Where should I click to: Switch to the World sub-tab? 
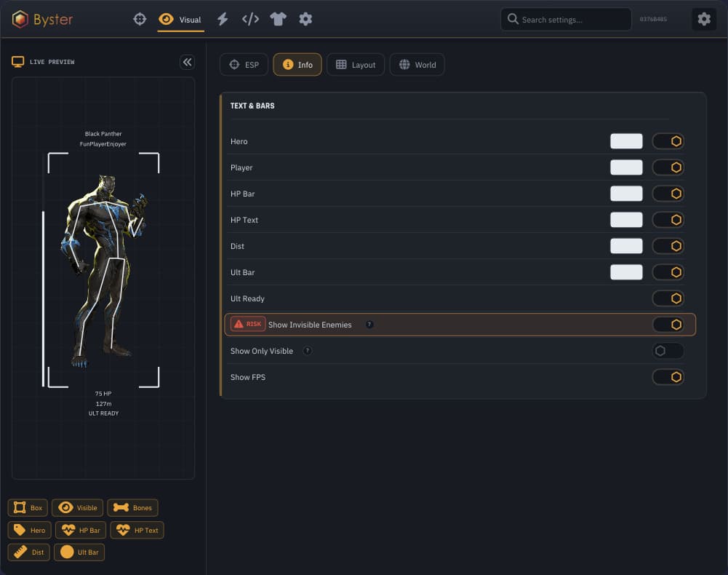click(417, 65)
